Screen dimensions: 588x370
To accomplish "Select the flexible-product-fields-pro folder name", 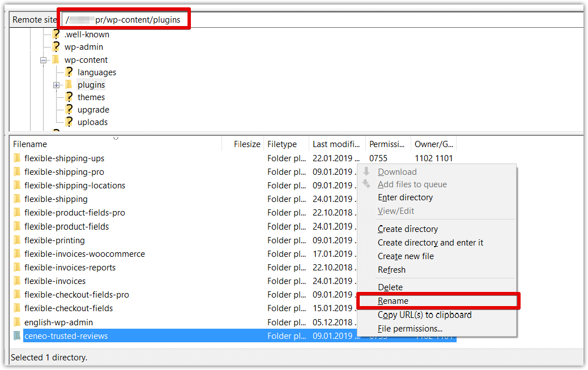I will [x=75, y=213].
